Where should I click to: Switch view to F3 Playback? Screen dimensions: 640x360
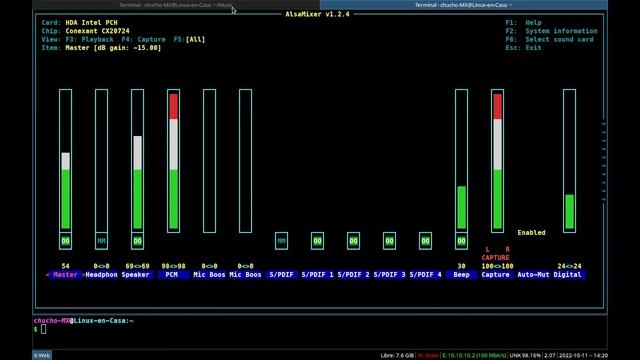coord(89,40)
